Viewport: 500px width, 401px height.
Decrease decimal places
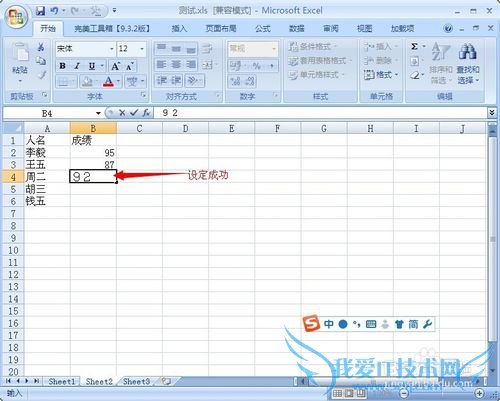[250, 81]
